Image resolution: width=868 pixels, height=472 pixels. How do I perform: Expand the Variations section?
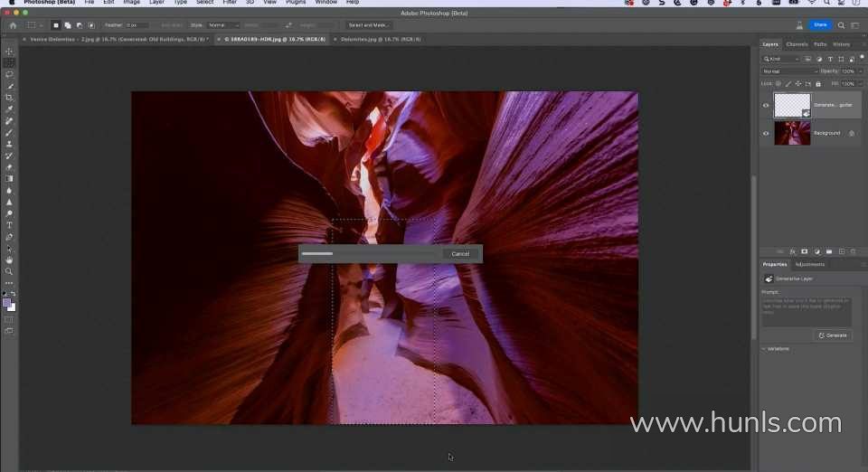tap(764, 348)
